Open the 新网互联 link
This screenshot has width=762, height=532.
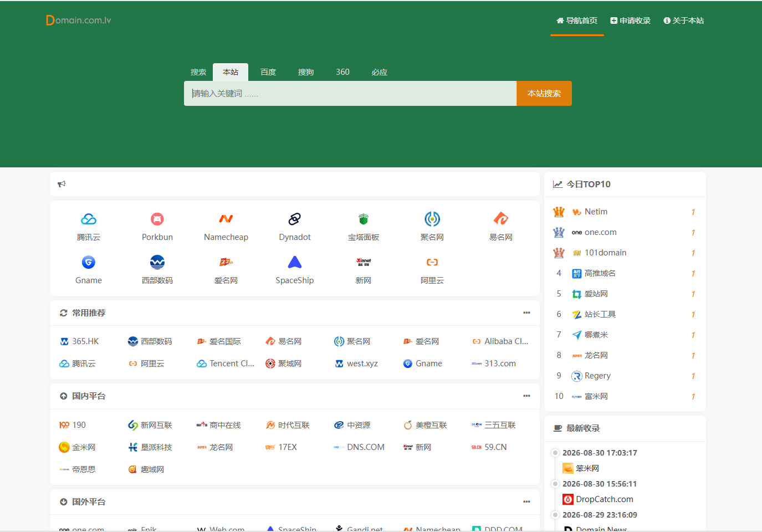pos(150,425)
